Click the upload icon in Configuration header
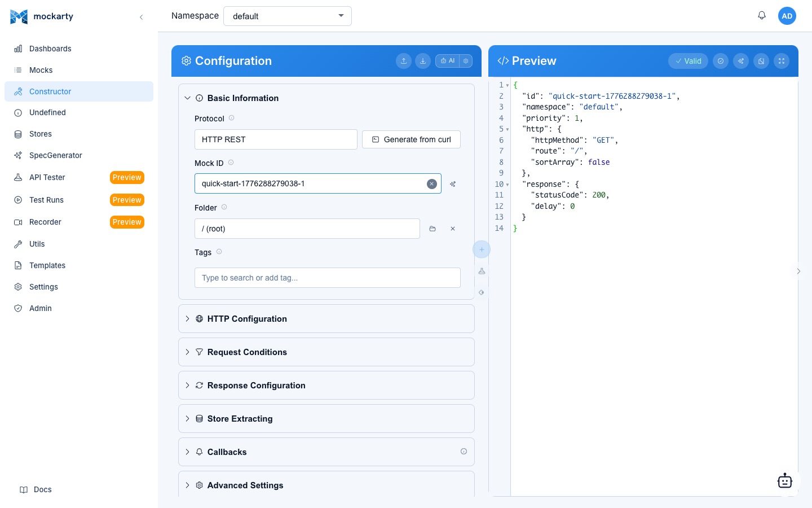Image resolution: width=812 pixels, height=508 pixels. (404, 61)
